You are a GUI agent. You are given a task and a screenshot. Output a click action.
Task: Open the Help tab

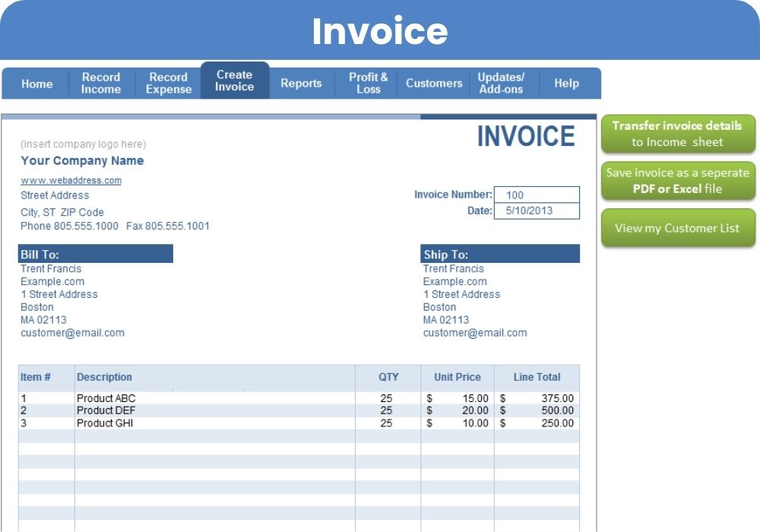coord(566,84)
